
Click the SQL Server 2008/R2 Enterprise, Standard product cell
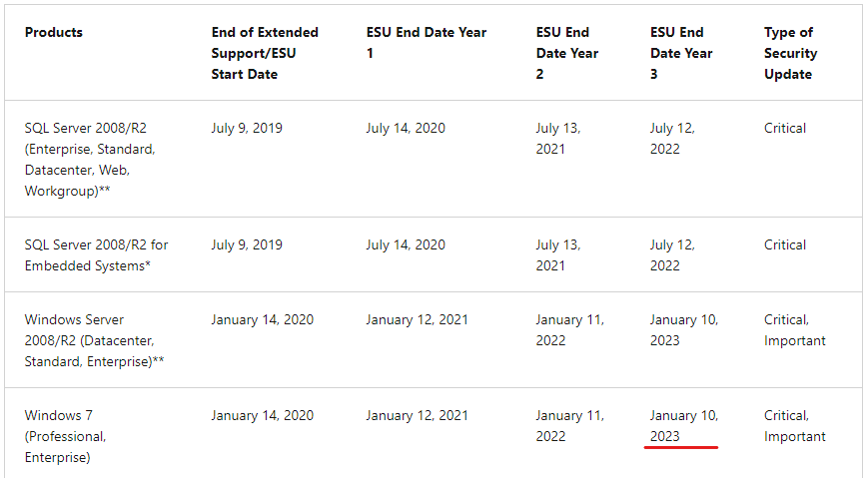(90, 160)
